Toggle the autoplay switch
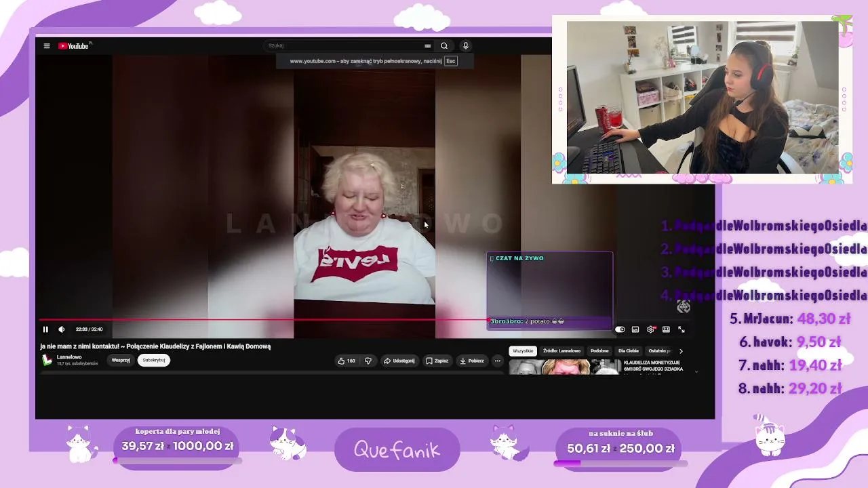 620,329
